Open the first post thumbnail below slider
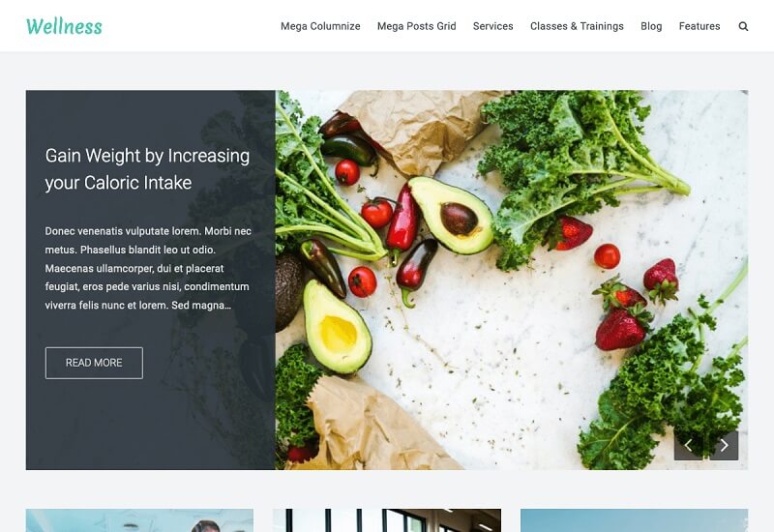 [x=139, y=520]
